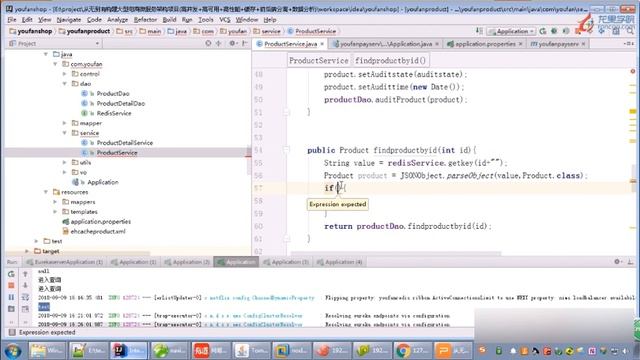Close the ProductService.java tab
640x360 pixels.
(x=322, y=44)
